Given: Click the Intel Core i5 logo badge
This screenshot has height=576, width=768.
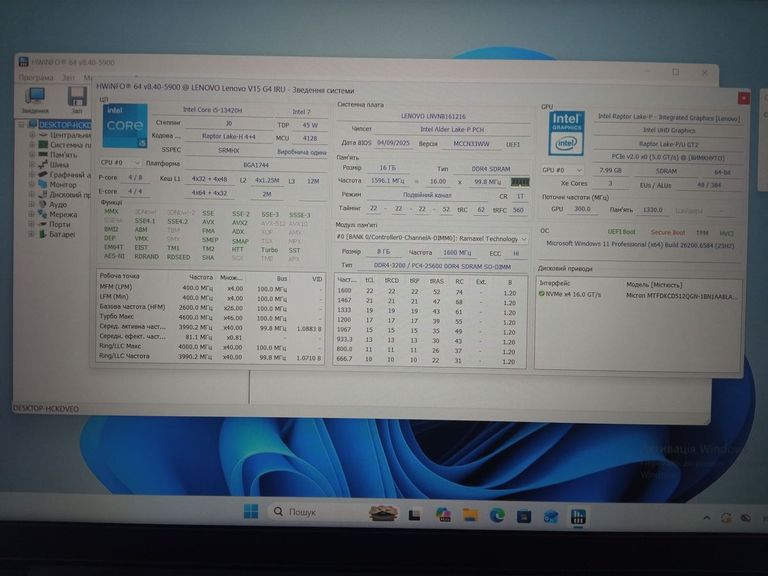Looking at the screenshot, I should point(124,125).
